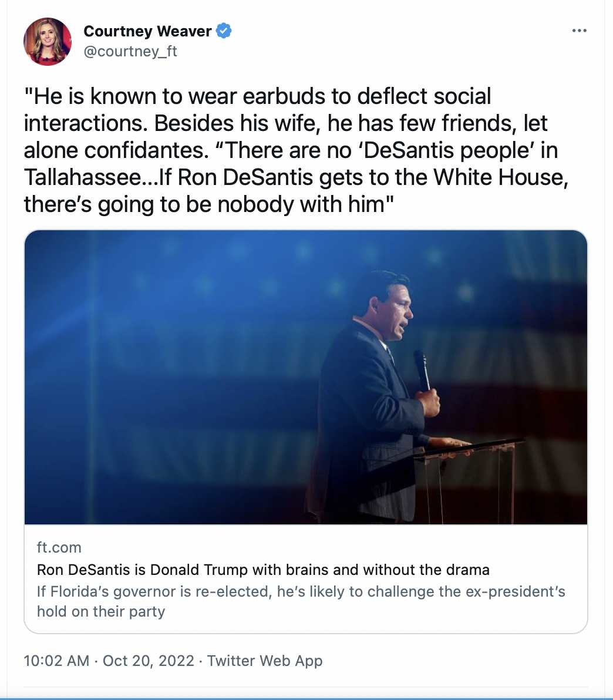The width and height of the screenshot is (613, 700).
Task: Open the @courtney_ft handle link
Action: (130, 51)
